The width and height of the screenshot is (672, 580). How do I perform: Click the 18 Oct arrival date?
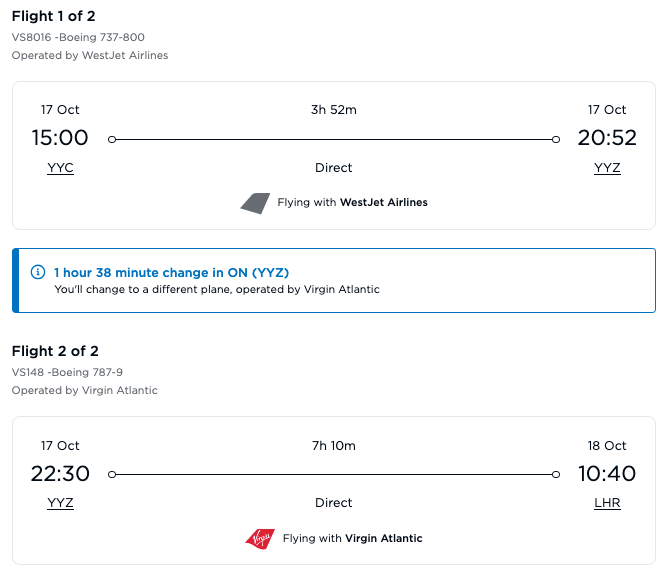607,445
